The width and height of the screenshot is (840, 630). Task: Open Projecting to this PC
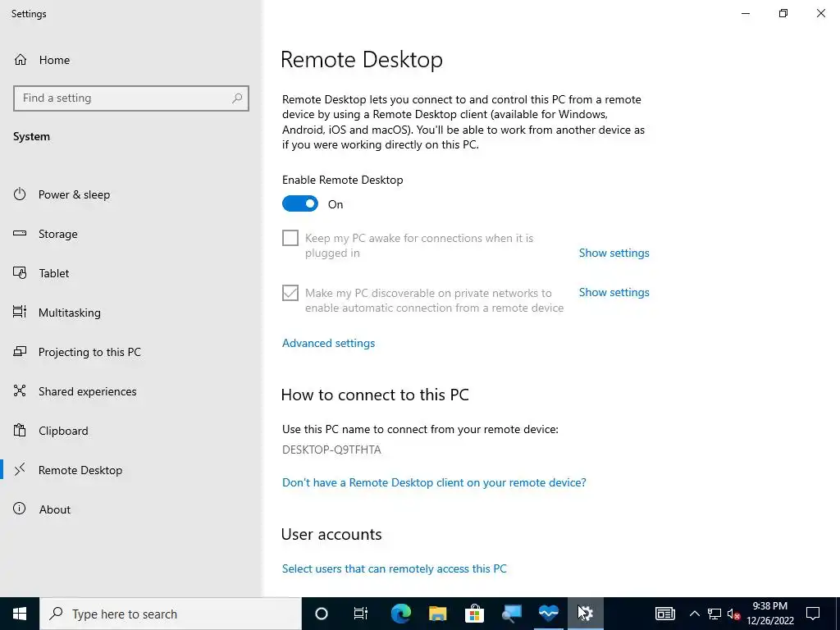click(89, 352)
